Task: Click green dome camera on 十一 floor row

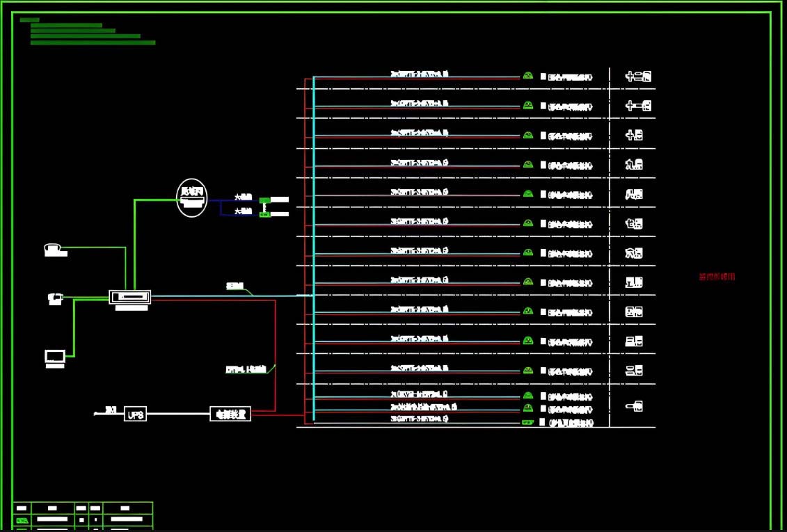Action: tap(528, 105)
